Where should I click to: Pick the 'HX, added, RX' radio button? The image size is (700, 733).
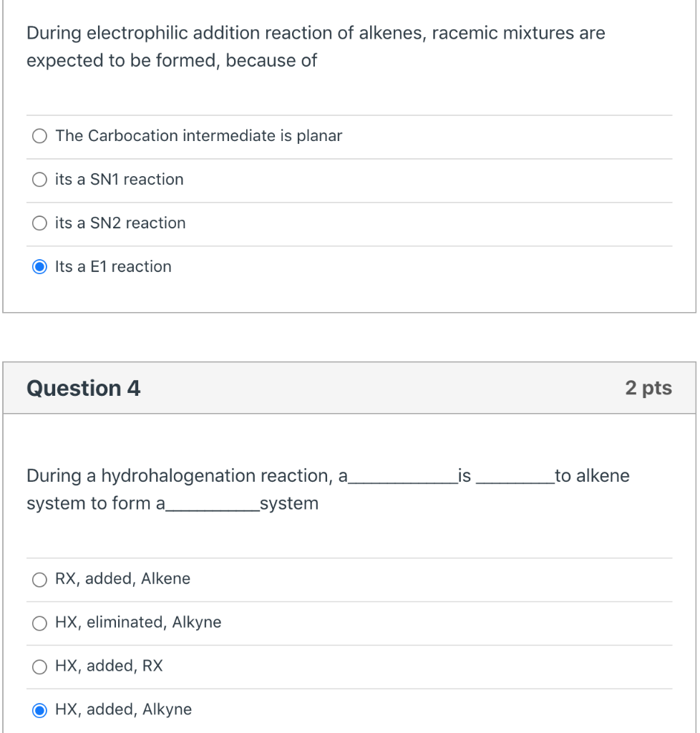[40, 666]
